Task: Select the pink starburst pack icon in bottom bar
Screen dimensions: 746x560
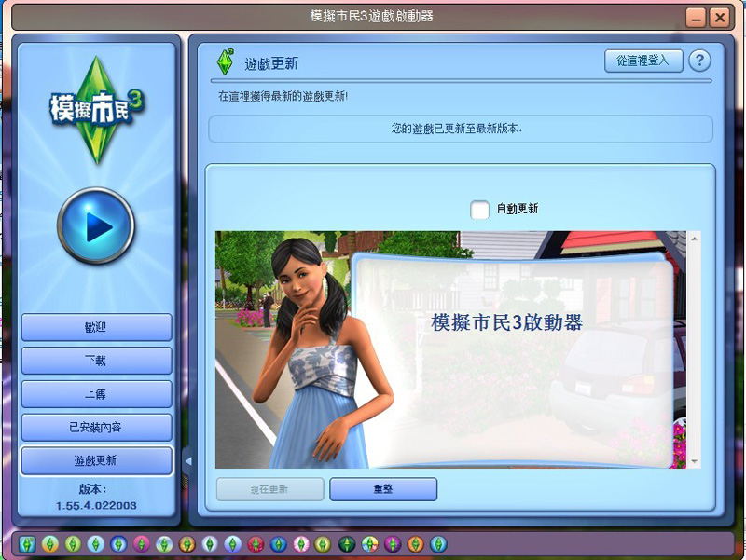Action: (x=301, y=544)
